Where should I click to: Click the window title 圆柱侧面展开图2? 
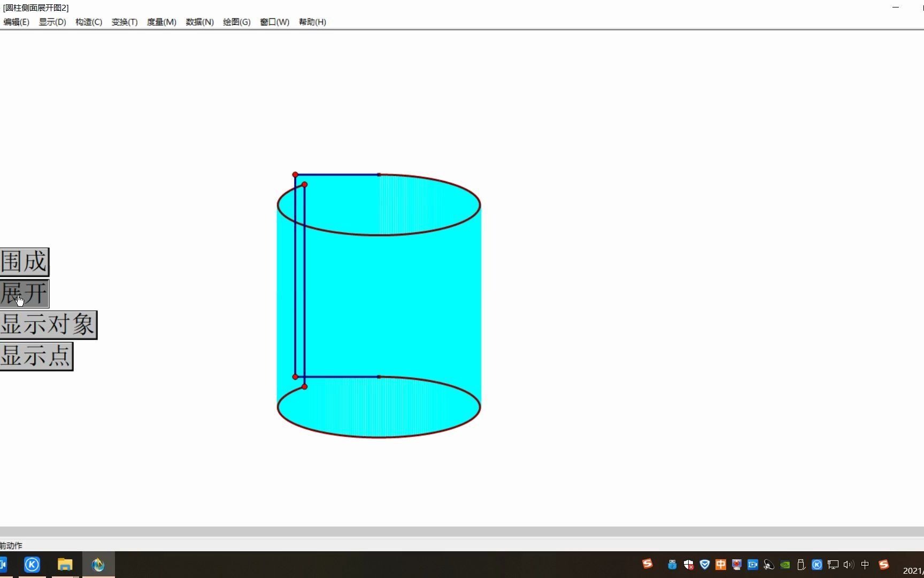(36, 7)
